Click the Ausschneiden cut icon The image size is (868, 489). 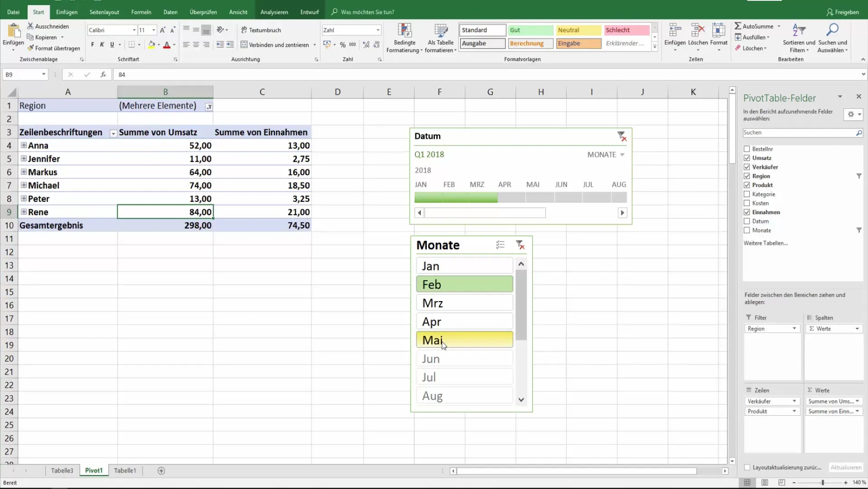pyautogui.click(x=30, y=26)
